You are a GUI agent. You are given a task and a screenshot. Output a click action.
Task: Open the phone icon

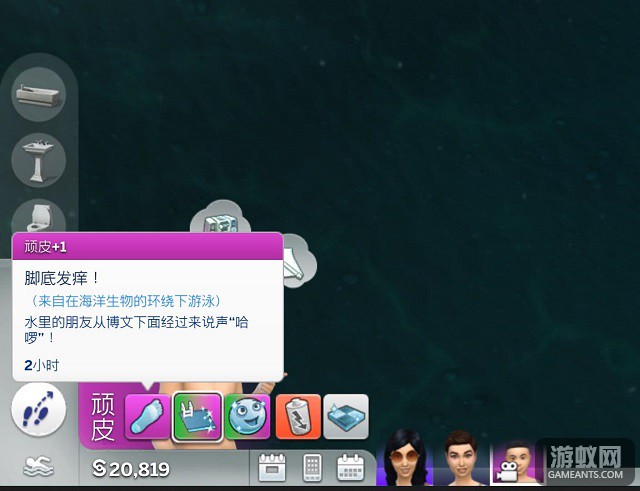coord(312,467)
